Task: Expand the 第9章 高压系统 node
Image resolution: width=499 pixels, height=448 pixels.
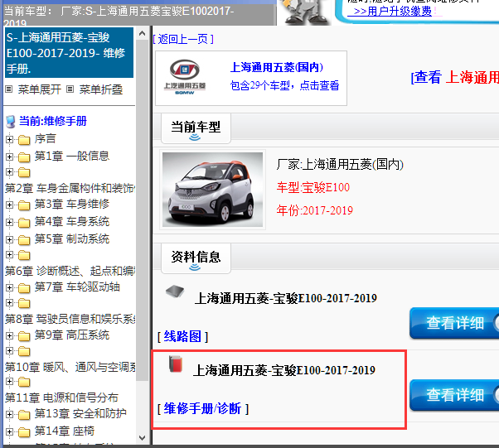Action: (x=10, y=336)
